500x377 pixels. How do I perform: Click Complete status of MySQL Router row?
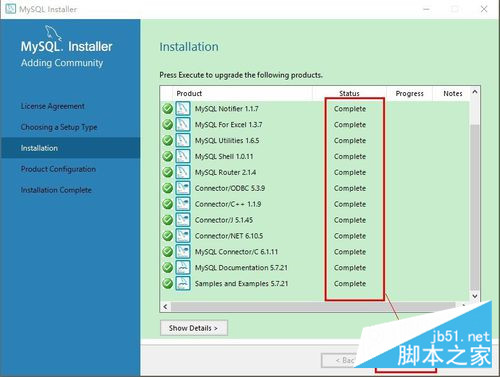[350, 172]
